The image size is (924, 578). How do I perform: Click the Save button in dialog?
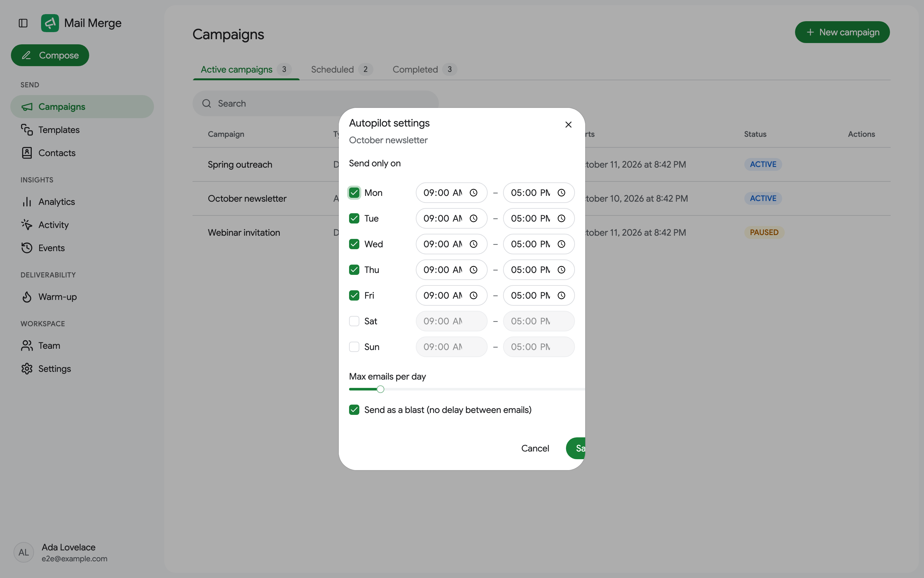(576, 448)
